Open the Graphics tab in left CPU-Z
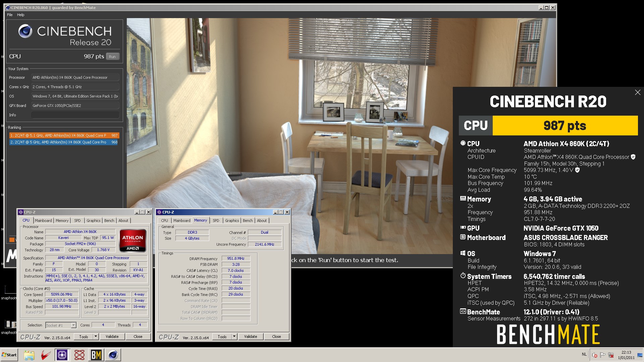 (94, 221)
